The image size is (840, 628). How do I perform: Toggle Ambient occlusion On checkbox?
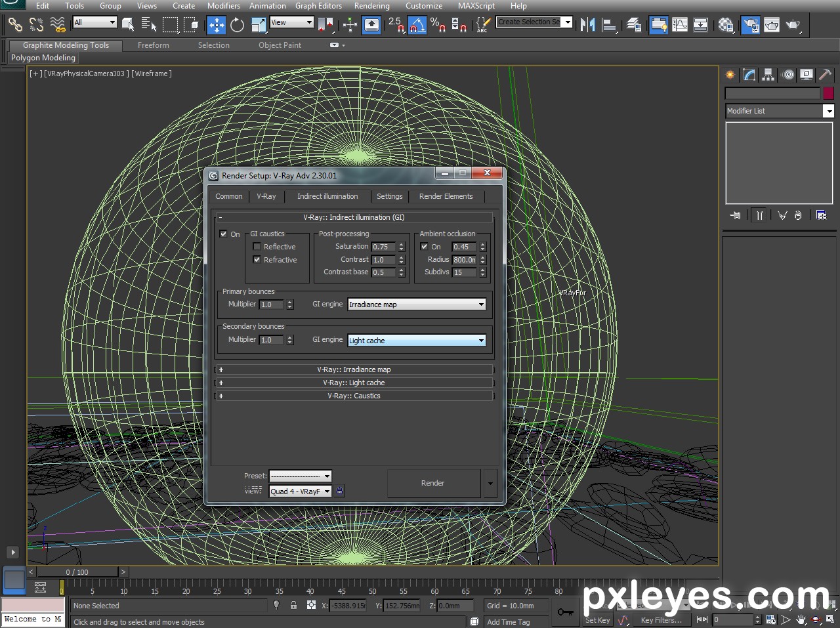[424, 247]
